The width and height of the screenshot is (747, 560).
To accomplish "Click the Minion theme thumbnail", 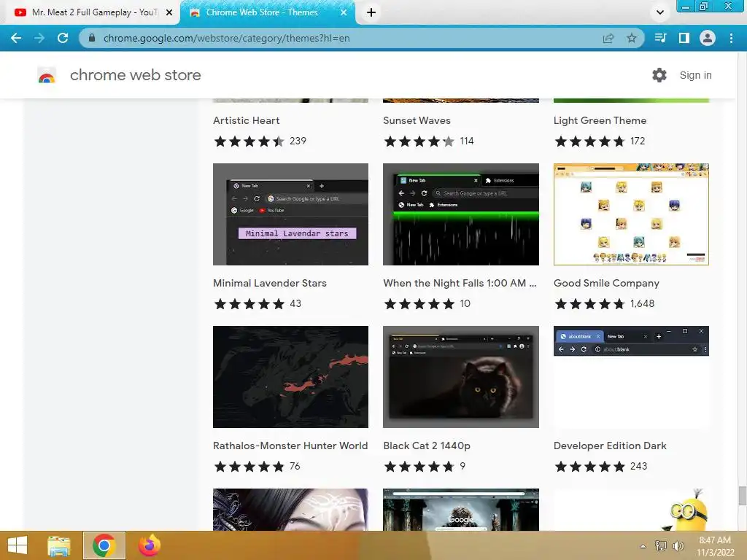I will point(631,510).
